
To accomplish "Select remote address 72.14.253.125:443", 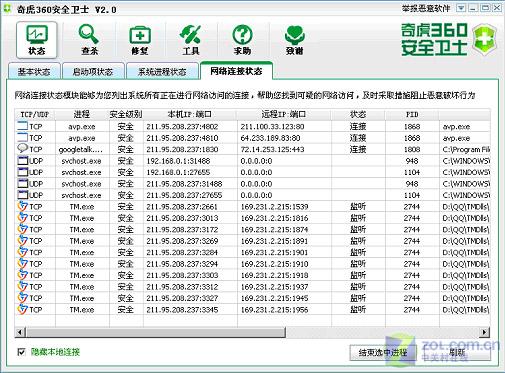I will pyautogui.click(x=272, y=149).
